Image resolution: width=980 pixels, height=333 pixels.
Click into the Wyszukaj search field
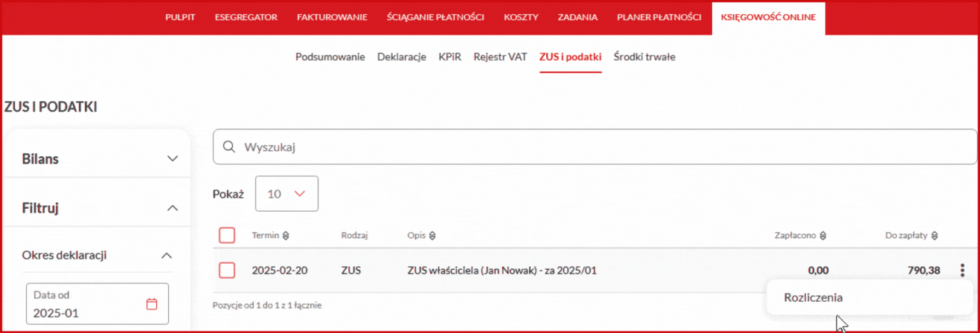point(595,147)
